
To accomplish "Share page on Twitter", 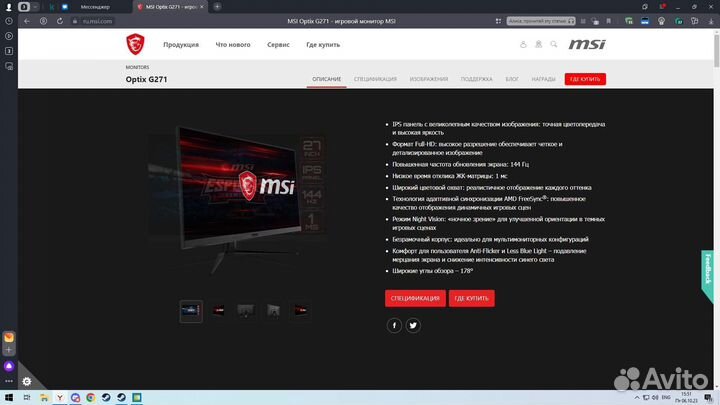I will (x=413, y=325).
